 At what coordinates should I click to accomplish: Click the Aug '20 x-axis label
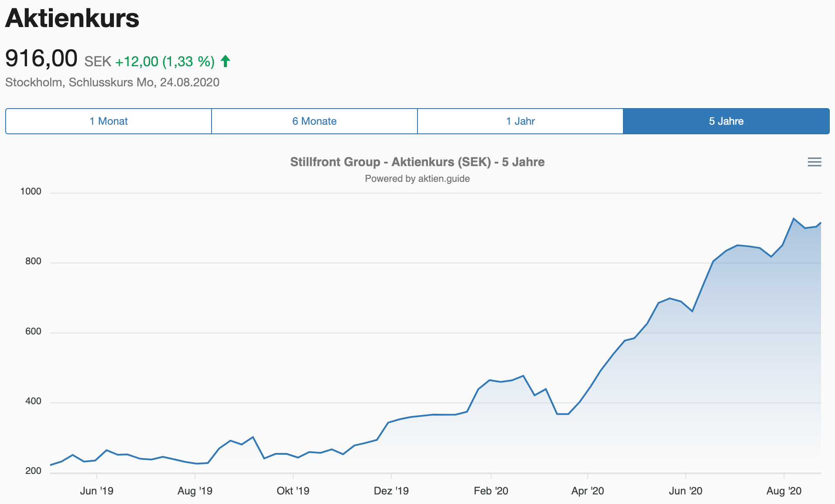click(784, 491)
